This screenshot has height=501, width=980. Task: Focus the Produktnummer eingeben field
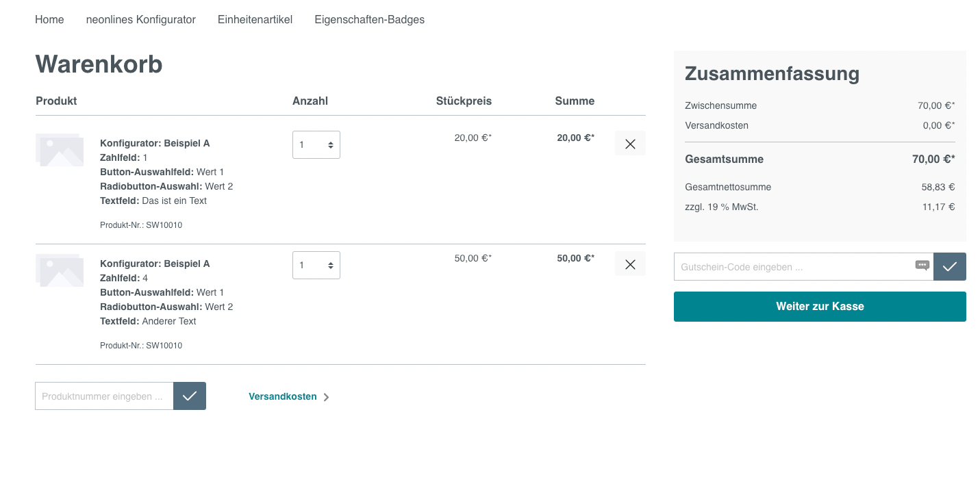pos(104,396)
